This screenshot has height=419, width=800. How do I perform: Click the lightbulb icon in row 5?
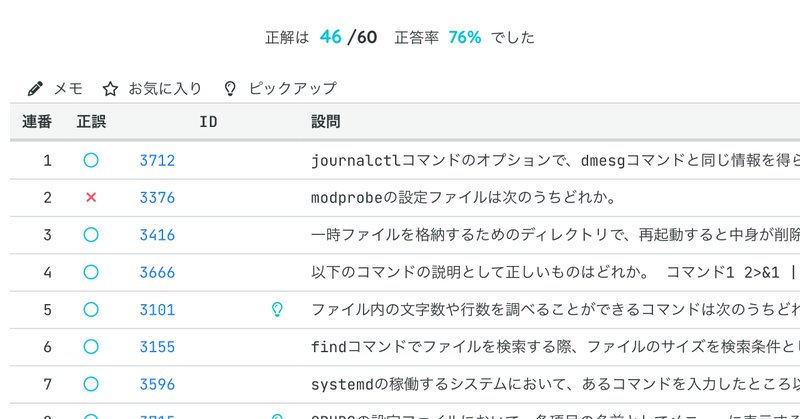point(278,310)
